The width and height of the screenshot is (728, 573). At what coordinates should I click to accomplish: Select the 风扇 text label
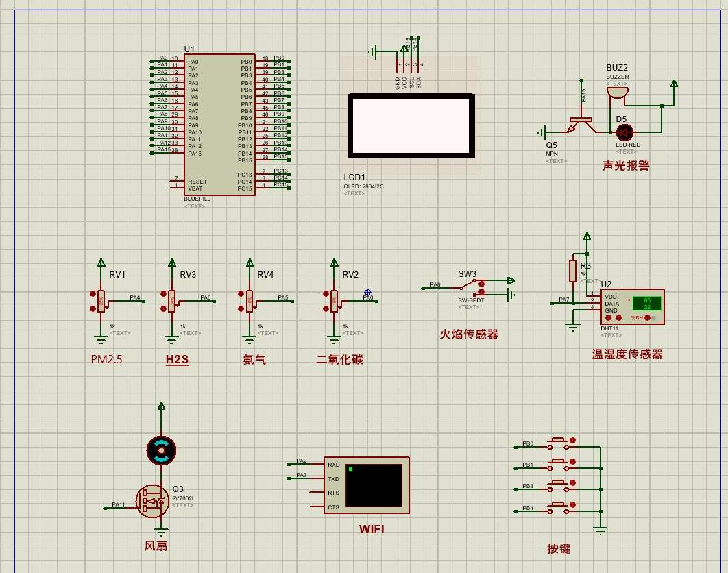156,546
